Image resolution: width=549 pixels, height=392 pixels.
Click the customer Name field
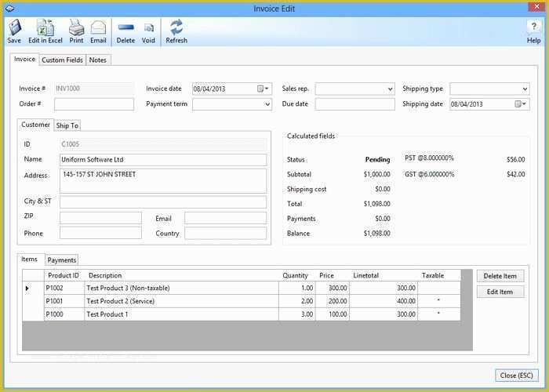(163, 160)
